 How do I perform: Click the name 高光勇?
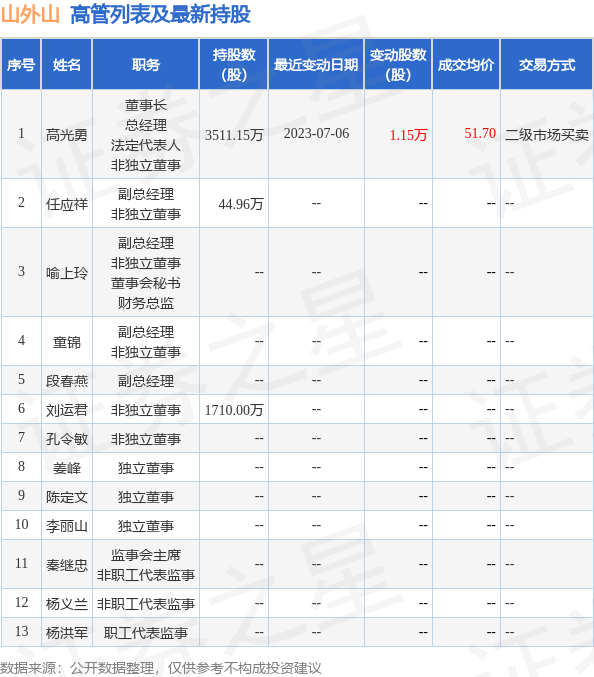pos(66,135)
